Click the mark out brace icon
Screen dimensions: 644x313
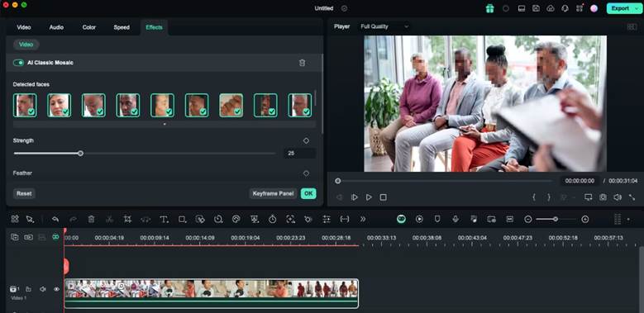click(x=549, y=197)
